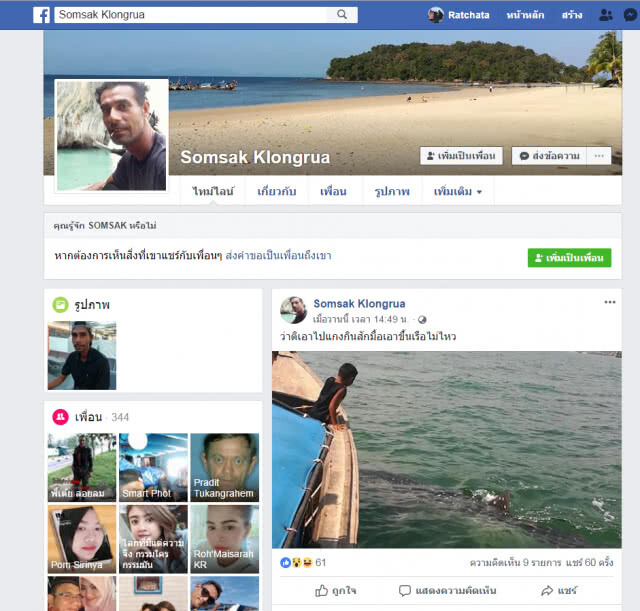
Task: Click แชร์ 60 ครั้ง share count
Action: click(x=589, y=563)
